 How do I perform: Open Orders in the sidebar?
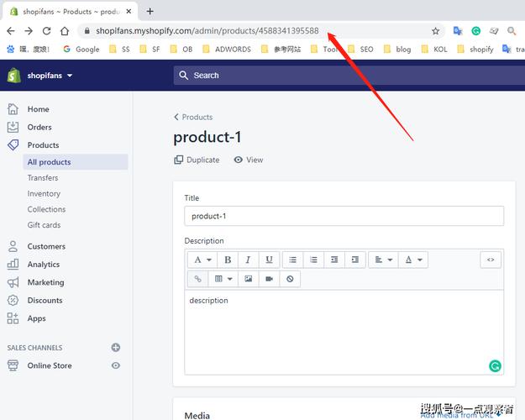pyautogui.click(x=39, y=128)
